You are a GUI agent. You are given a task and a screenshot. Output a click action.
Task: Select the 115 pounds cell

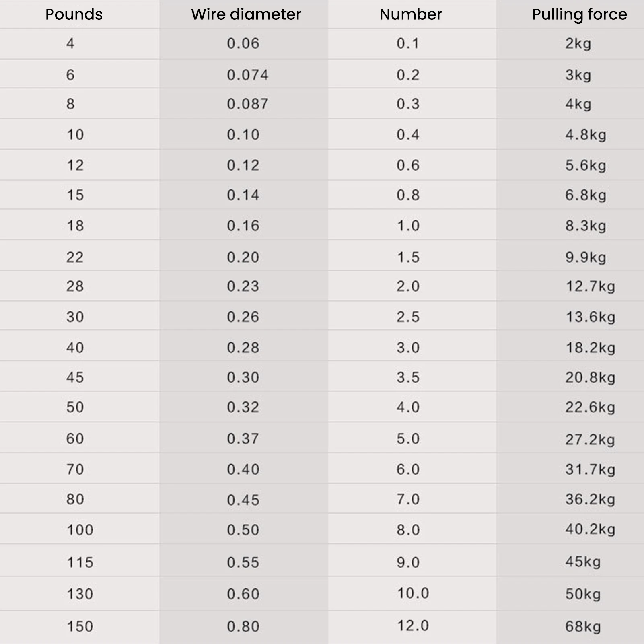[80, 562]
